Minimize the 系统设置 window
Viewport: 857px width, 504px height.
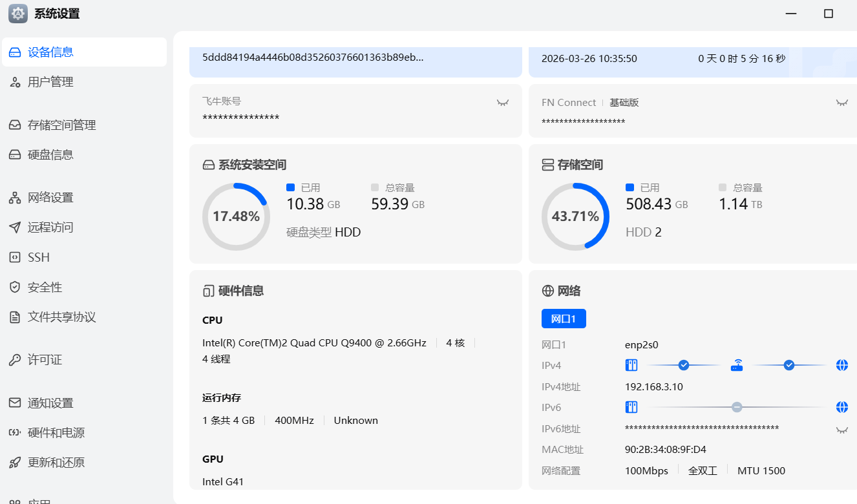790,14
